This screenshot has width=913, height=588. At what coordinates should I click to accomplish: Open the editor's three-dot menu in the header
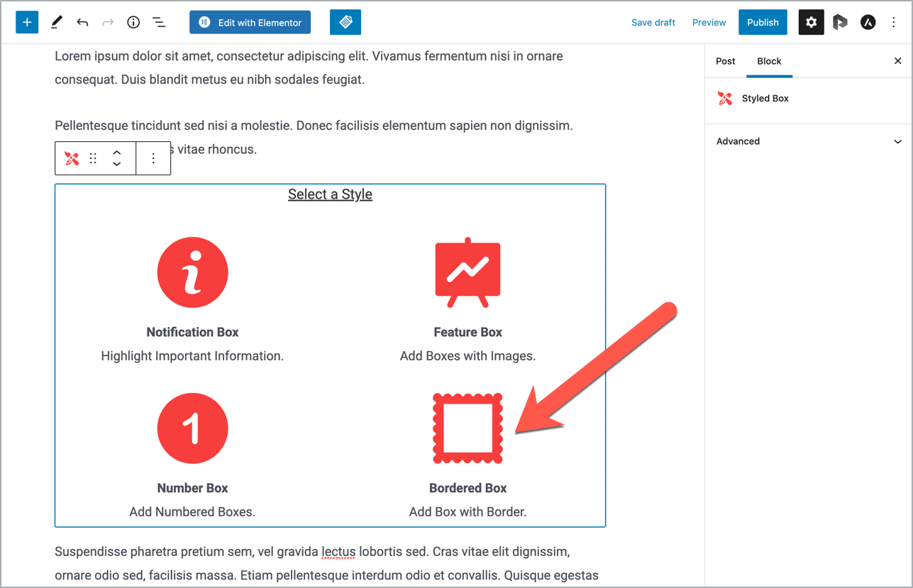(894, 22)
